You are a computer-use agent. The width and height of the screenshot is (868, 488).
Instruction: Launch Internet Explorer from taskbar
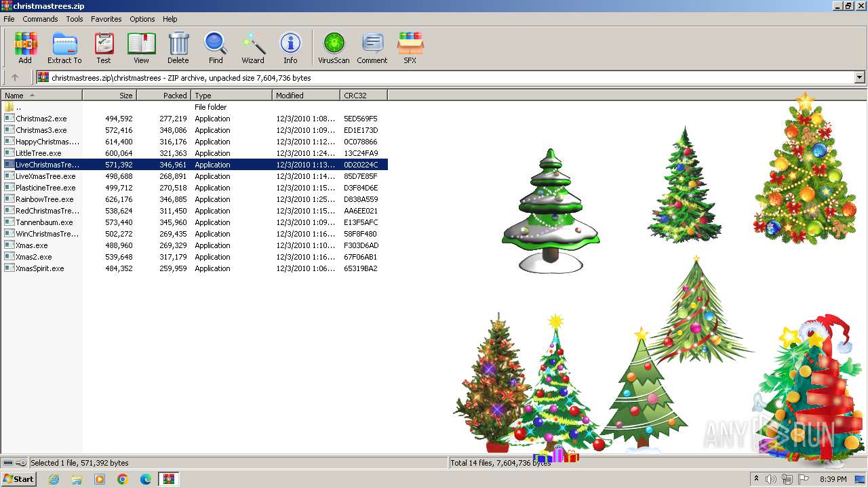coord(54,479)
